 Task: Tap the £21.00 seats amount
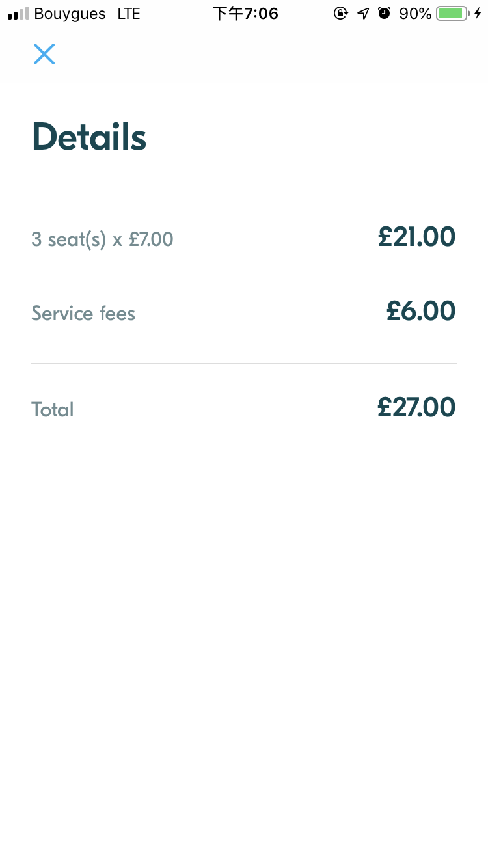[416, 237]
